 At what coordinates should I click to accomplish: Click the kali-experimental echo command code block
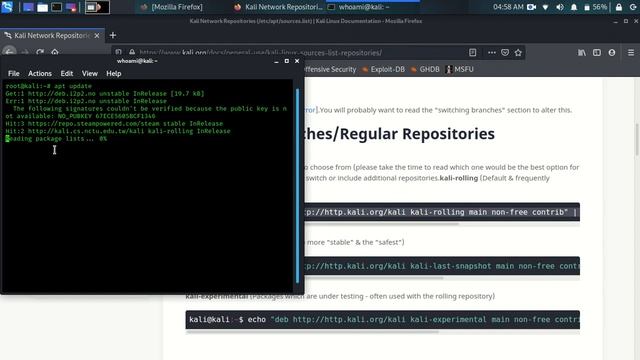pos(382,320)
